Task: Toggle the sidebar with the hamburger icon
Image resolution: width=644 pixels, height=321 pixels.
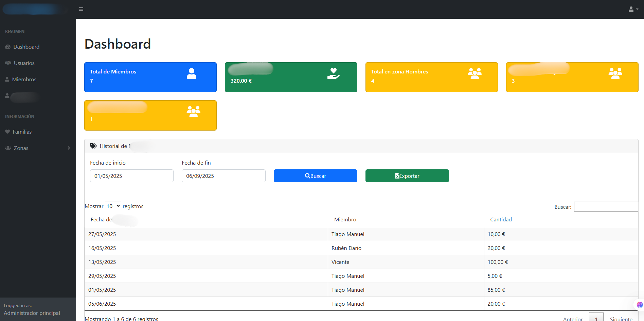Action: pos(81,9)
